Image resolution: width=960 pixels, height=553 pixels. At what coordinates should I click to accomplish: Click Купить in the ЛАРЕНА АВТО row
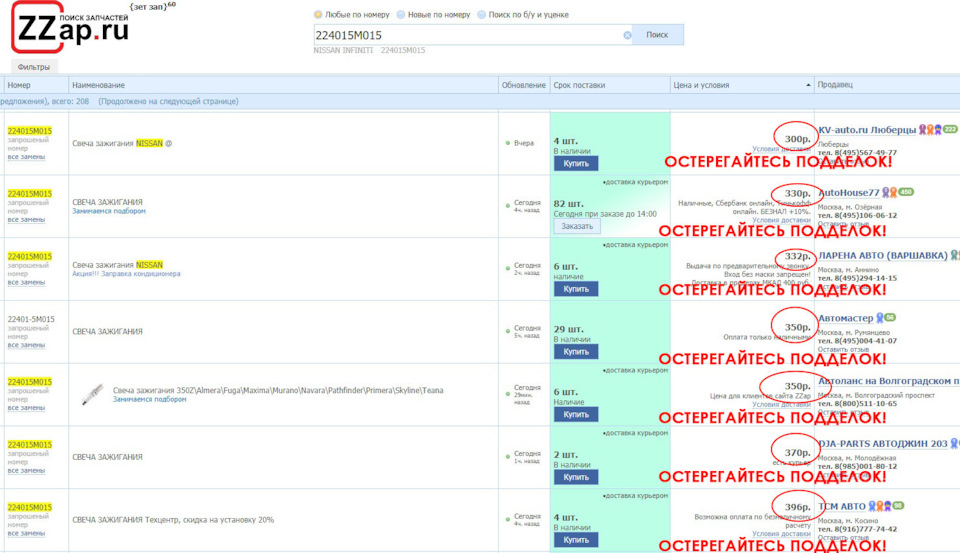[576, 289]
